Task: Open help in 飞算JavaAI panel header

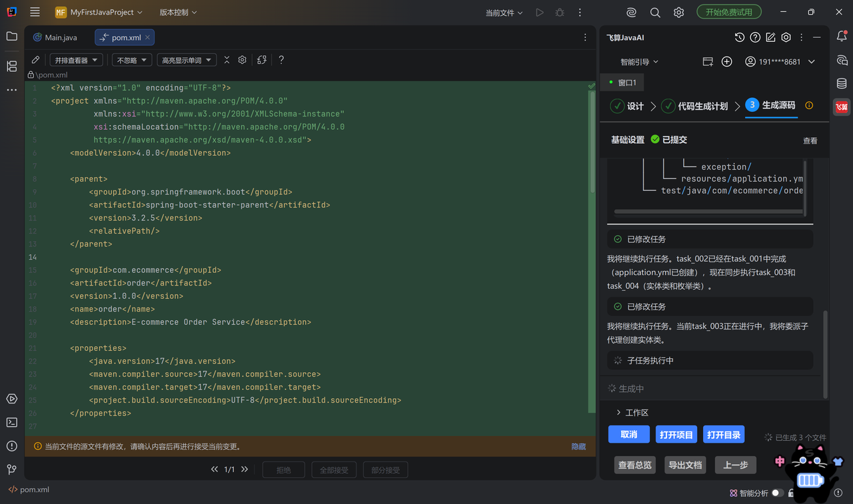Action: [755, 37]
